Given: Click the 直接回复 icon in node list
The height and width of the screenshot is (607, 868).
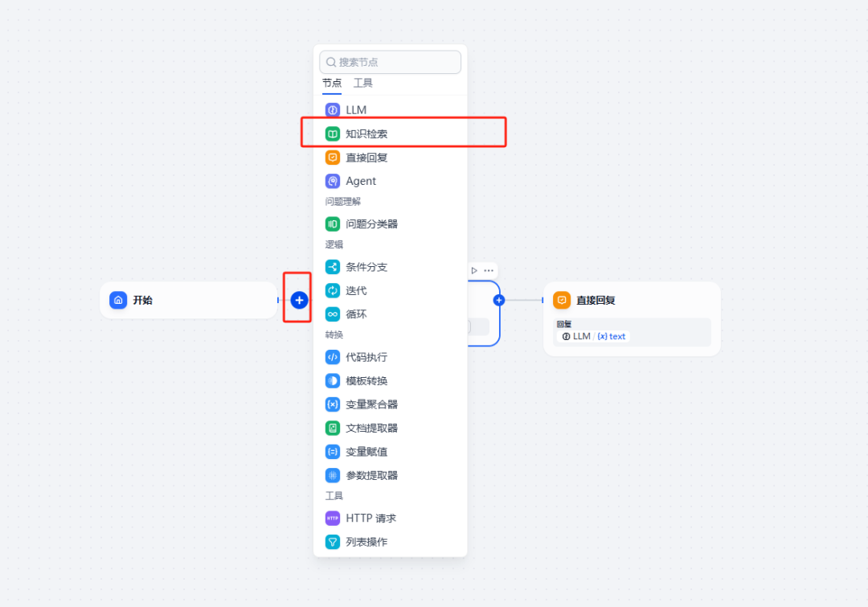Looking at the screenshot, I should click(x=333, y=158).
